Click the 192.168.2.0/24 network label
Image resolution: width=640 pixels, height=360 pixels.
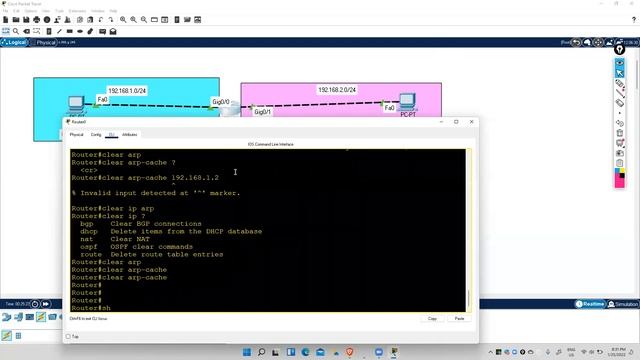point(337,89)
